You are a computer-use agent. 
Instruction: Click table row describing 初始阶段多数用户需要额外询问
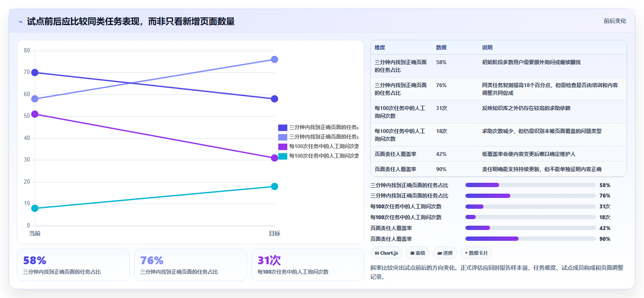coord(498,66)
